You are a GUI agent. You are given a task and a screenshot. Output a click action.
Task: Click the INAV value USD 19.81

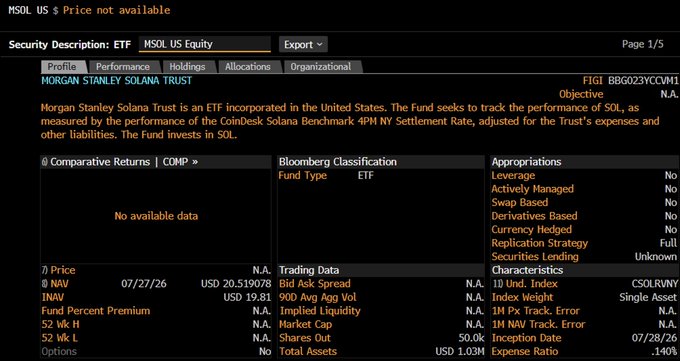[247, 297]
